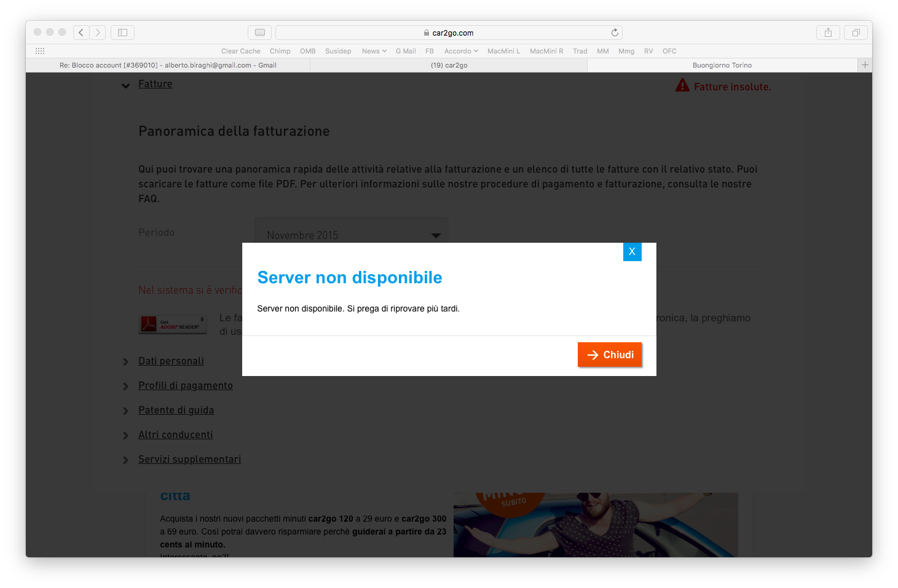Viewport: 898px width, 588px height.
Task: Open the G Mail bookmark
Action: [406, 51]
